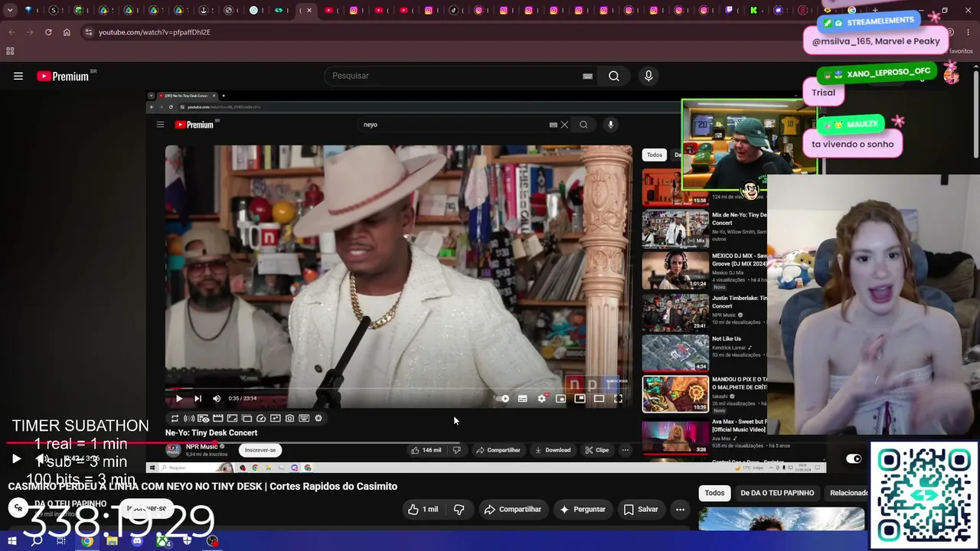
Task: Save the video with Salvar
Action: 641,509
